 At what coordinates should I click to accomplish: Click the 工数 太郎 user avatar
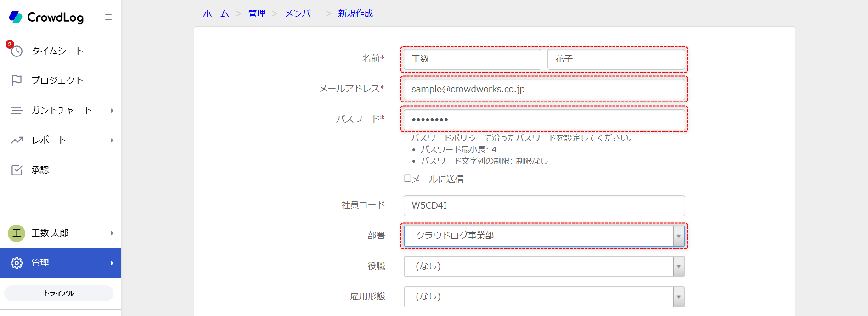pyautogui.click(x=17, y=233)
